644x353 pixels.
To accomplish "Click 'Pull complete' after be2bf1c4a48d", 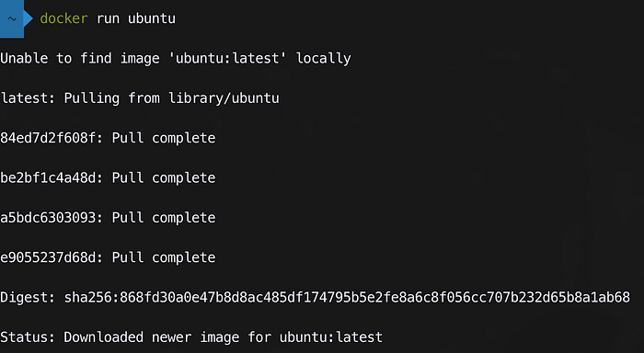I will point(164,177).
